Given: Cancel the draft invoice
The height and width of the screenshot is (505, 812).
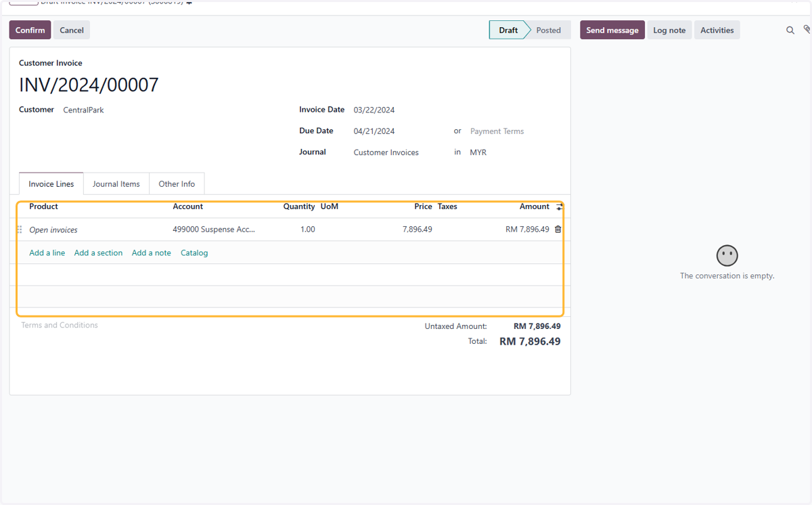Looking at the screenshot, I should coord(72,30).
